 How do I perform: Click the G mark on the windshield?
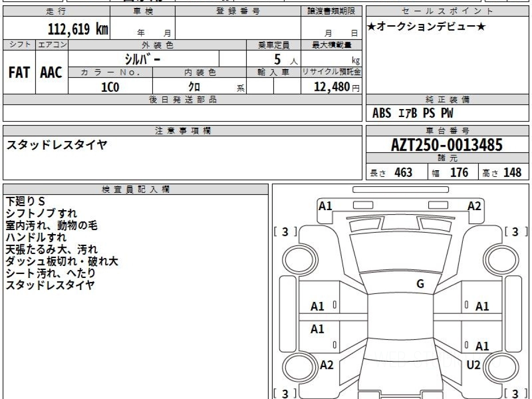pyautogui.click(x=420, y=284)
